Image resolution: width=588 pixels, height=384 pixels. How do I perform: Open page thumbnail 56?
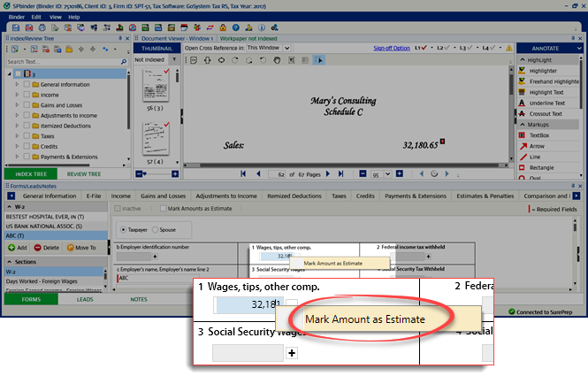(x=156, y=87)
